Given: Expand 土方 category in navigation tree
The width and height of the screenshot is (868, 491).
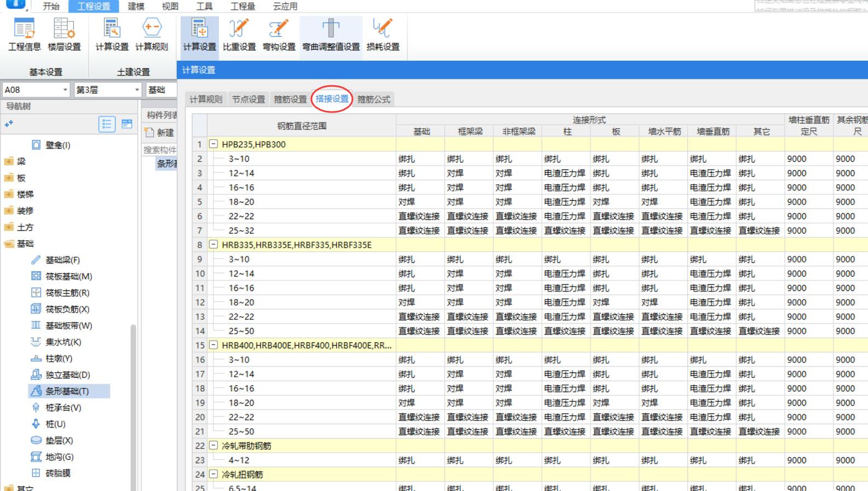Looking at the screenshot, I should 9,227.
